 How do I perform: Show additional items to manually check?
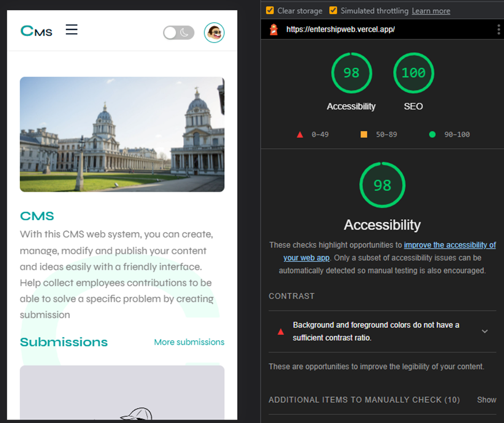point(486,400)
